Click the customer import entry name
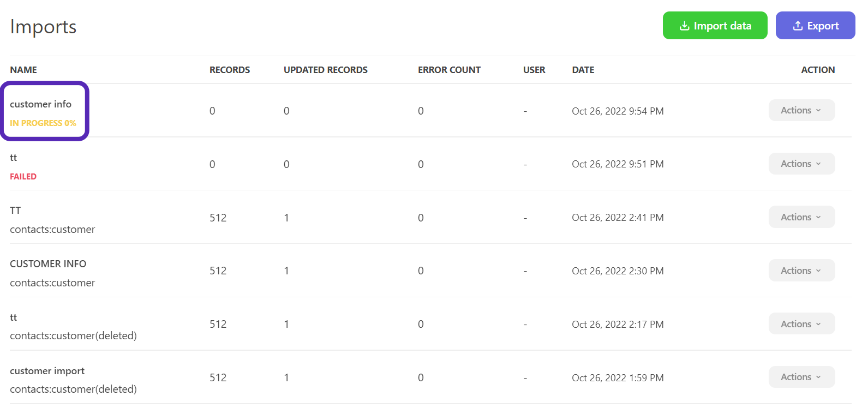Image resolution: width=868 pixels, height=408 pixels. [47, 371]
